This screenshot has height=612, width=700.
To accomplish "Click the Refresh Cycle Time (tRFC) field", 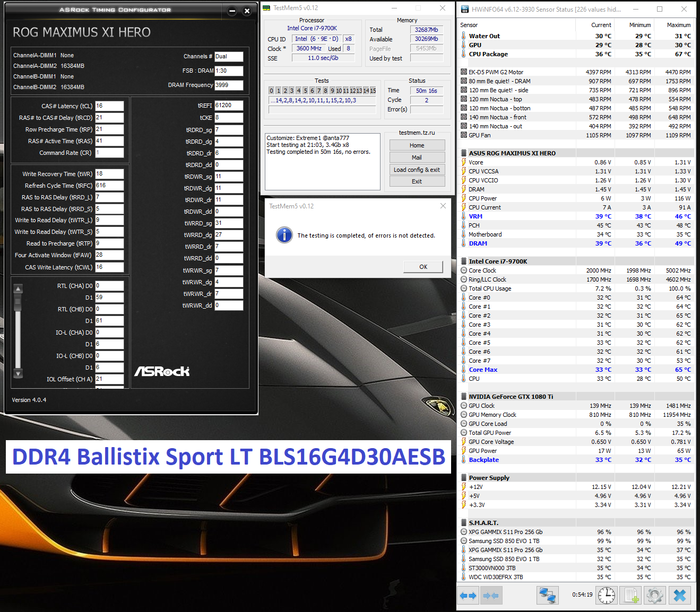I will pyautogui.click(x=109, y=186).
